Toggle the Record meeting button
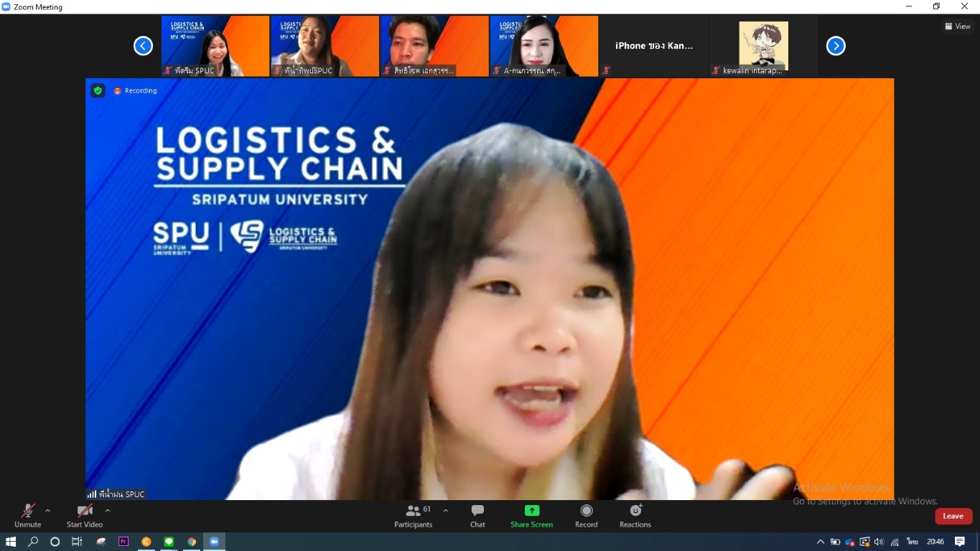The image size is (980, 551). [x=586, y=515]
